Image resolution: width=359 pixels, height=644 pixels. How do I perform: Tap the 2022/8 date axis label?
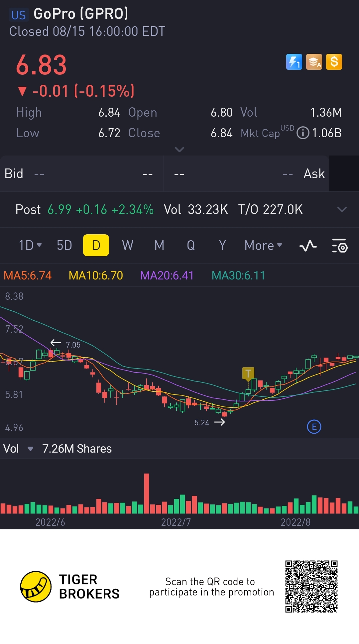296,522
